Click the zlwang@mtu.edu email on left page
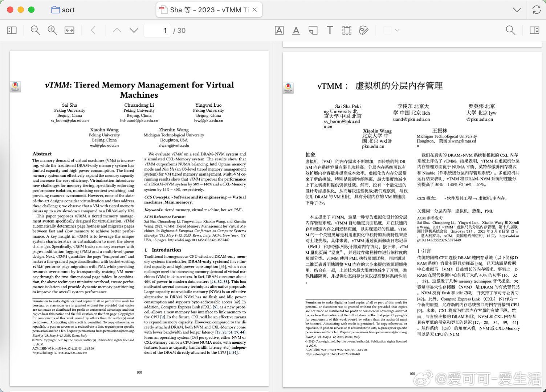546x392 pixels. [174, 145]
